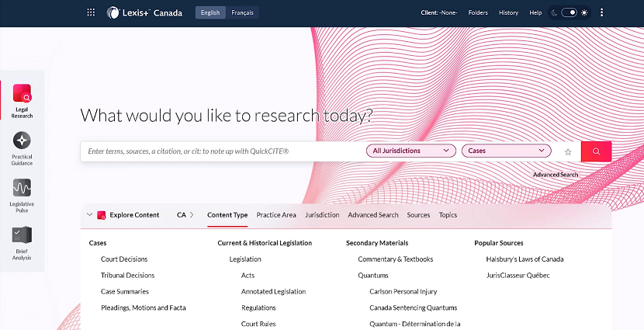Click Advanced Search link under search bar
Viewport: 644px width, 330px height.
(x=556, y=175)
